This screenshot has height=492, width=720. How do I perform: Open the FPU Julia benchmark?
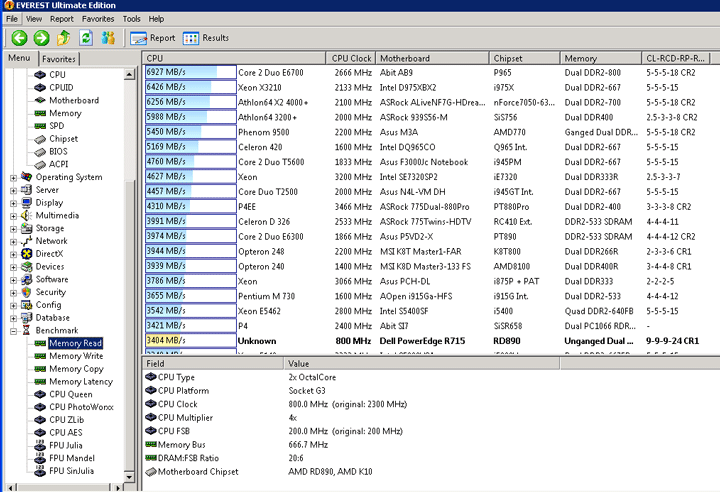(x=66, y=446)
